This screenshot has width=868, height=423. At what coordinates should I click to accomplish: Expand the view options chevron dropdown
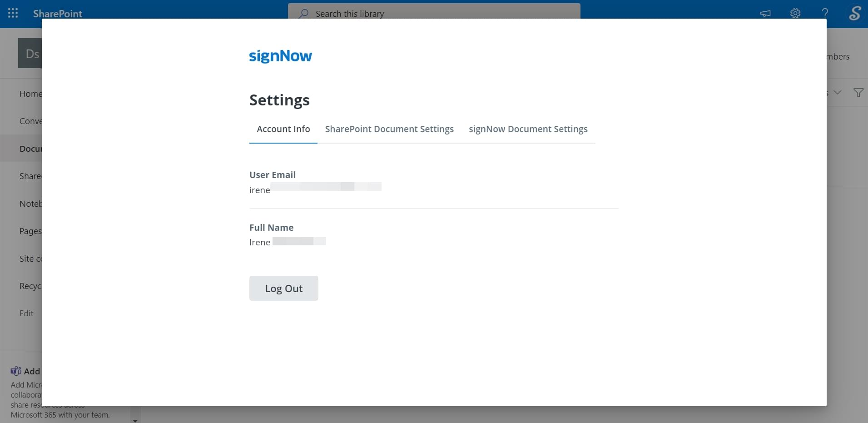[x=838, y=93]
